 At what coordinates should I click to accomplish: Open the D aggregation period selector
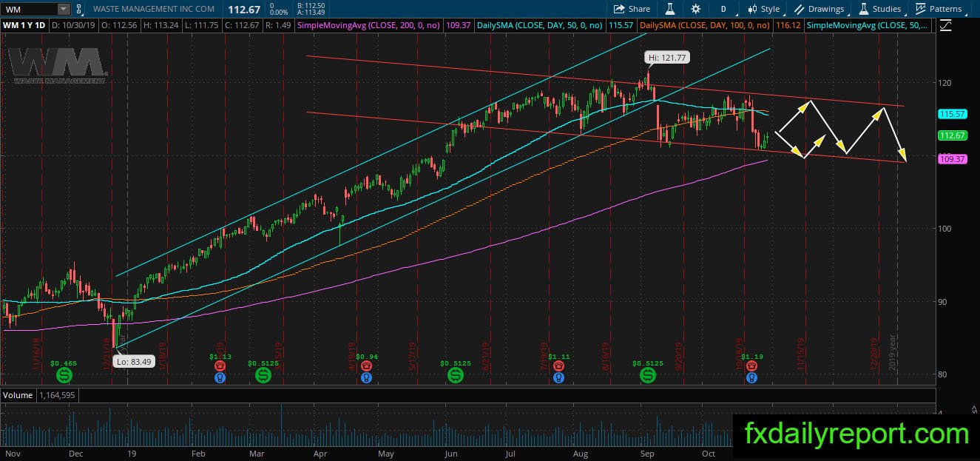(722, 9)
